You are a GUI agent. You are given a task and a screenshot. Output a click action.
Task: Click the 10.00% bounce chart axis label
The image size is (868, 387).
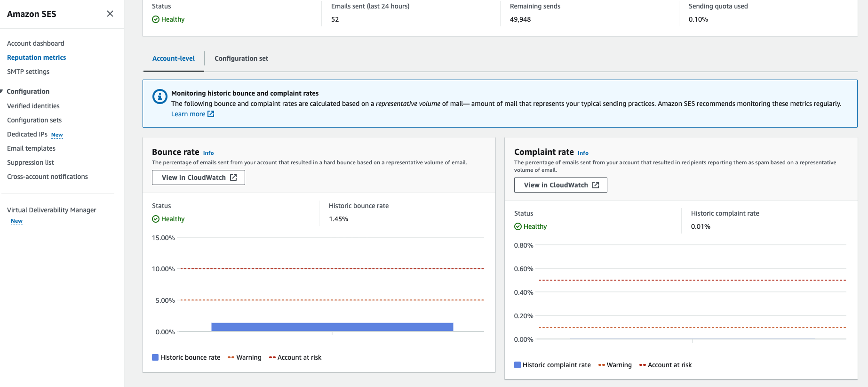[x=163, y=269]
